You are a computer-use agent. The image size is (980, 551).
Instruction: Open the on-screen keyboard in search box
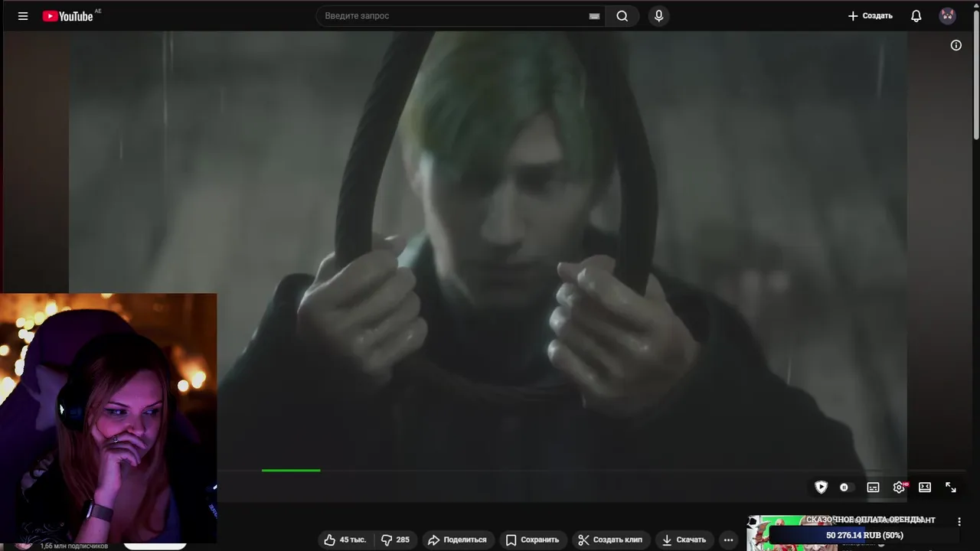pos(594,16)
